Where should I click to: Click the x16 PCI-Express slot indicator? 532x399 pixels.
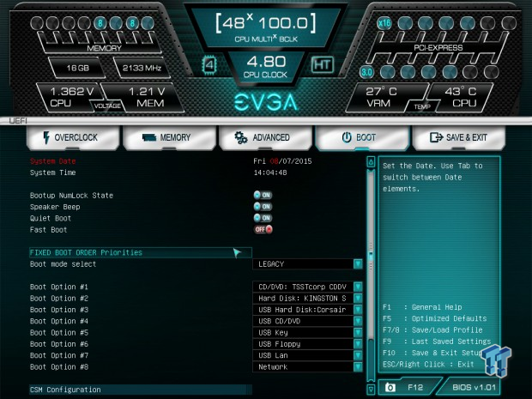tap(384, 23)
